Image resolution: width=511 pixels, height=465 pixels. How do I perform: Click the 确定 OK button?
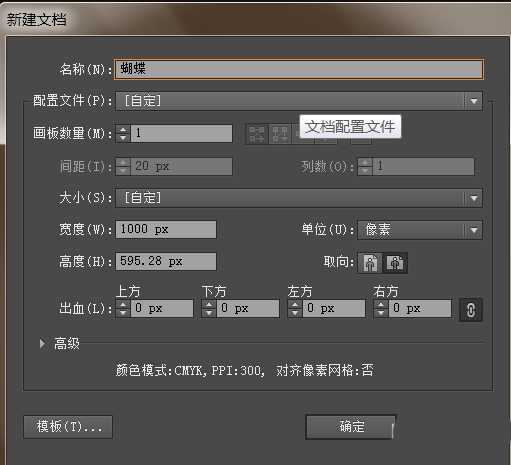[351, 427]
